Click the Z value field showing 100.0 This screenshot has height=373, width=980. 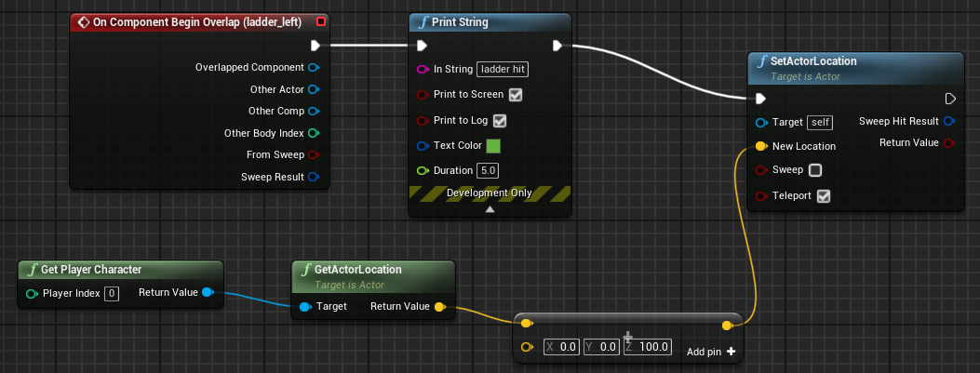pos(648,347)
